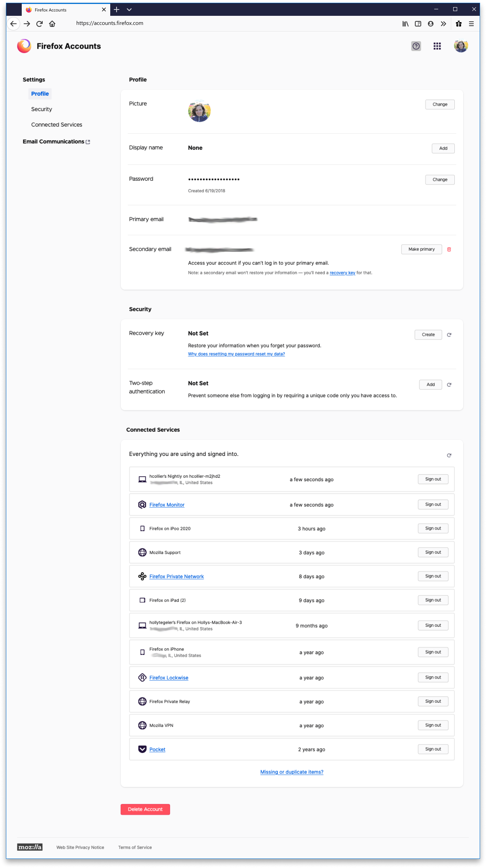The width and height of the screenshot is (486, 868).
Task: Toggle the sidebar icon in the toolbar
Action: click(418, 24)
